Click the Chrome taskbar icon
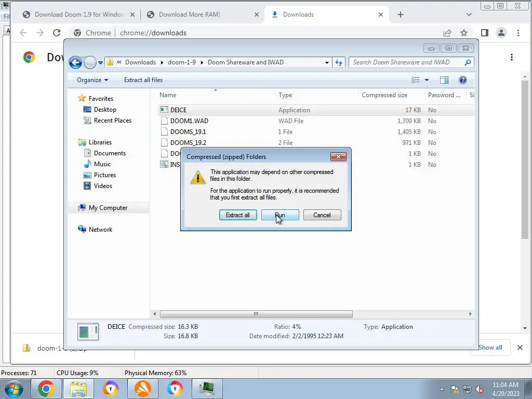The image size is (532, 399). [46, 389]
